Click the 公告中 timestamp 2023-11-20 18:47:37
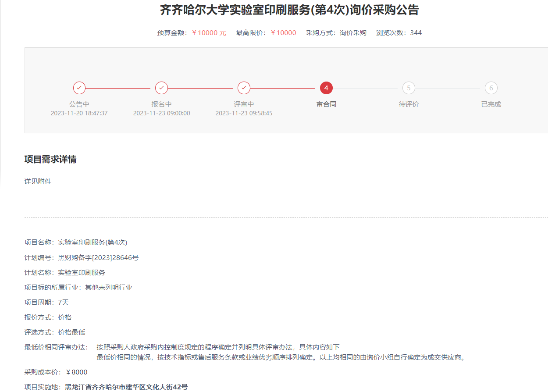The image size is (548, 392). (79, 113)
